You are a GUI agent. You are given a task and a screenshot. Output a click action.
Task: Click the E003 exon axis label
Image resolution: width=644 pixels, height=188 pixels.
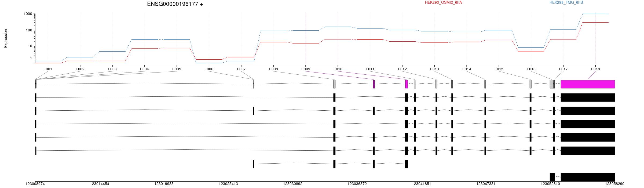112,69
